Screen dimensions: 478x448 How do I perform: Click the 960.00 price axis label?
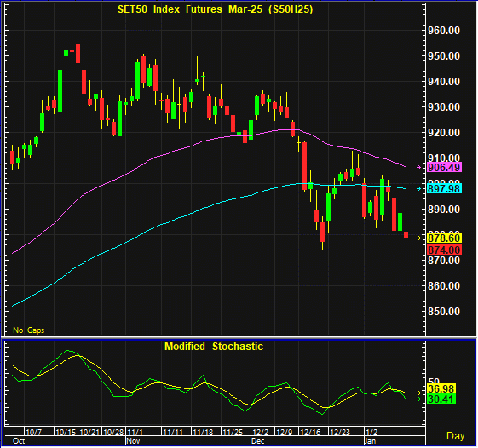[444, 31]
